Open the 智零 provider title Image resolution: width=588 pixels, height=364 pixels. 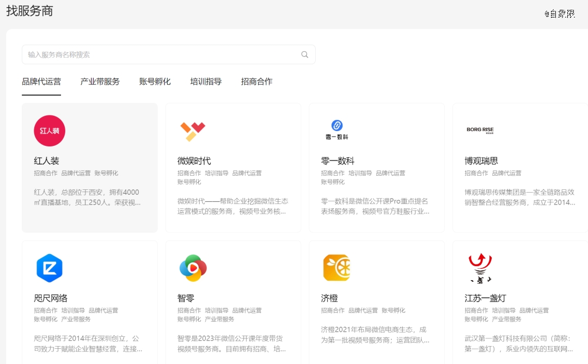coord(186,298)
